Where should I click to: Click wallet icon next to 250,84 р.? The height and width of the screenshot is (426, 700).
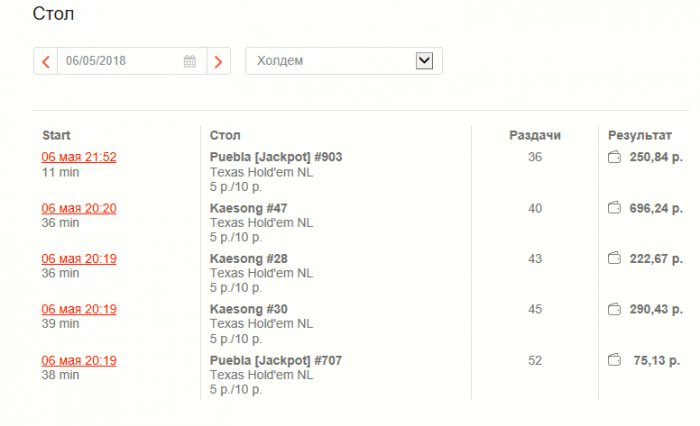tap(614, 157)
